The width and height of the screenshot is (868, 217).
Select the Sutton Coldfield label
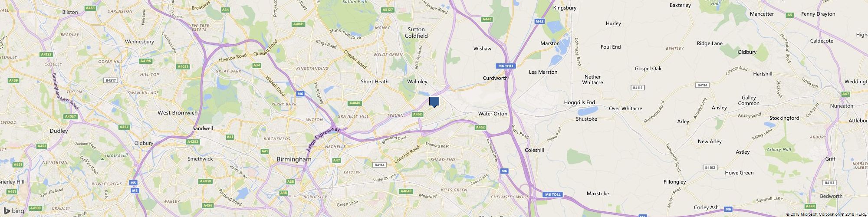(x=417, y=33)
